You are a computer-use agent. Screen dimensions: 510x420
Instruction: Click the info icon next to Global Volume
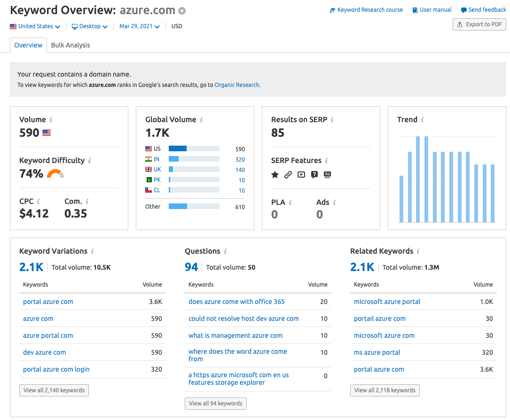click(201, 120)
